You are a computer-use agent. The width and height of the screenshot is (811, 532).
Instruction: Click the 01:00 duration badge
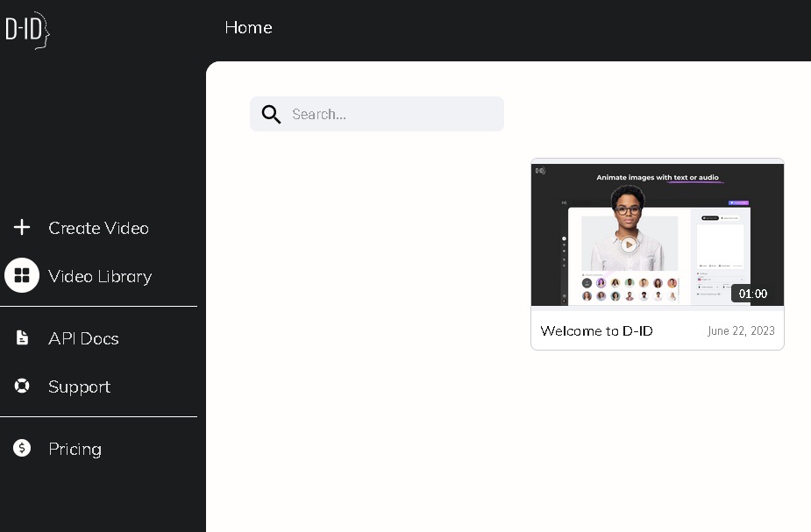(x=753, y=294)
